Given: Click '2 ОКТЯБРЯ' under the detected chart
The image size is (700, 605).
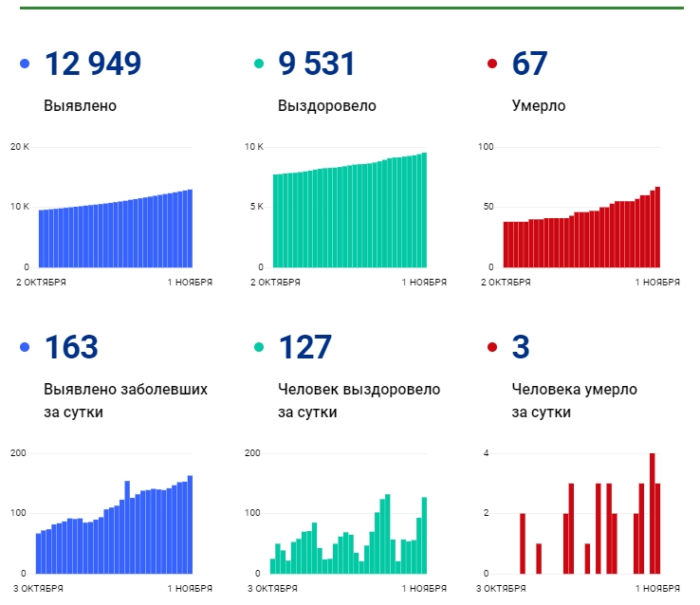Looking at the screenshot, I should tap(41, 283).
